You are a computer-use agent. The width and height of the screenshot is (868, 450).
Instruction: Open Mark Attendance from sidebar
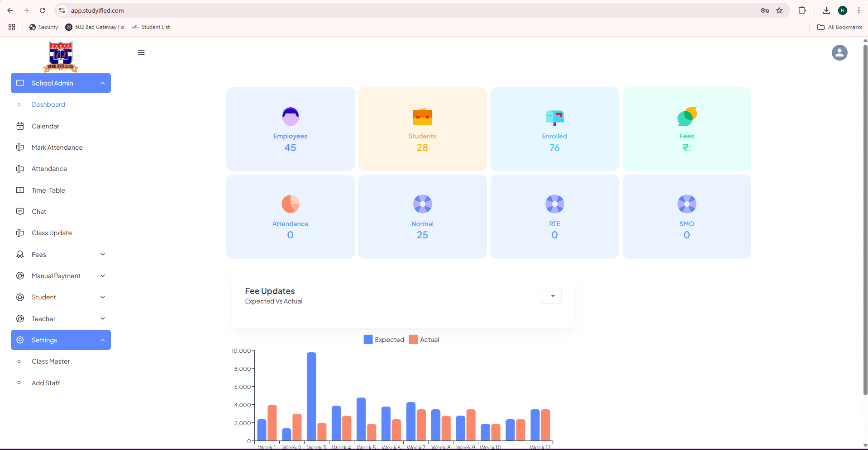(57, 147)
